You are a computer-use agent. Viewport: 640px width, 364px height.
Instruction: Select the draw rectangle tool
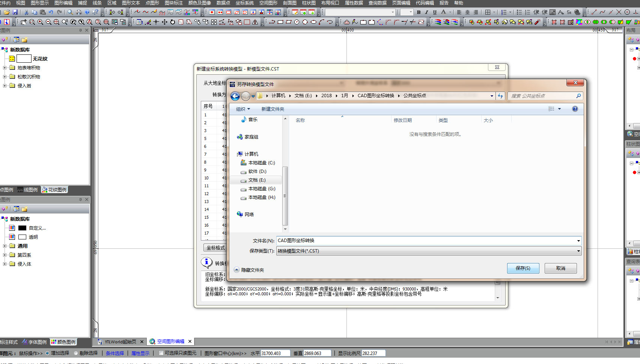click(280, 22)
